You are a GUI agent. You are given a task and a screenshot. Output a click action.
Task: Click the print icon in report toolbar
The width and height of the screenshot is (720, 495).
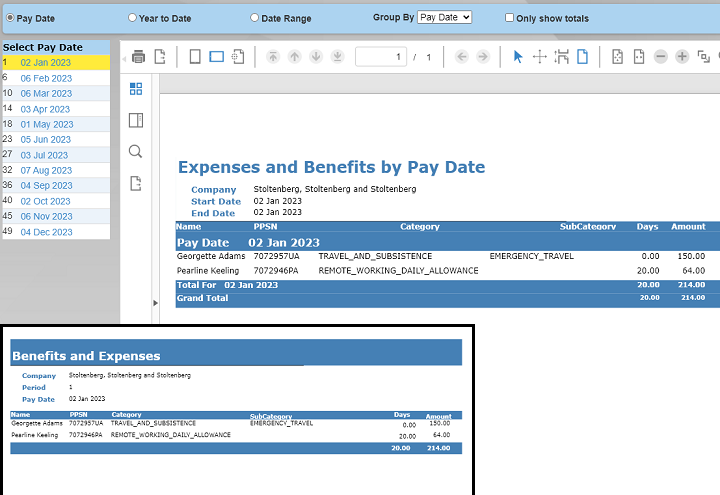pyautogui.click(x=139, y=56)
